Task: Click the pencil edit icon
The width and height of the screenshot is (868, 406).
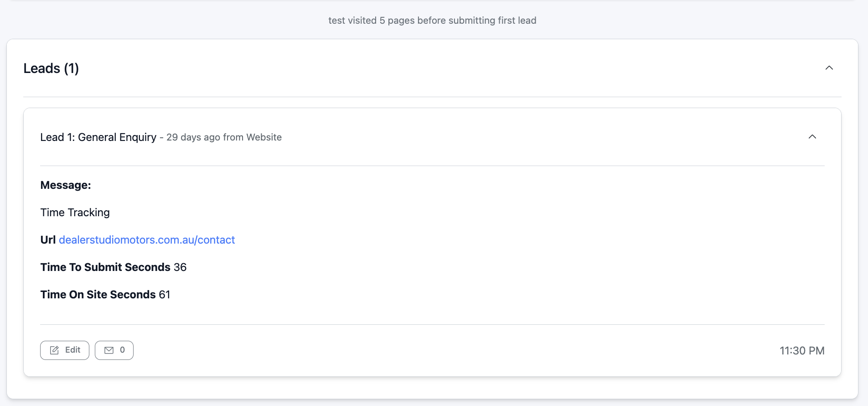Action: coord(54,350)
